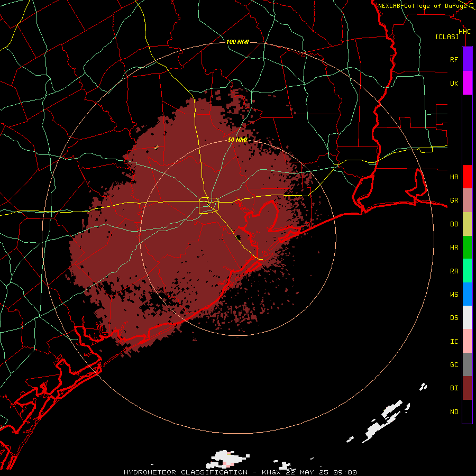This screenshot has height=476, width=476.
Task: Click the BD legend label
Action: [x=454, y=224]
